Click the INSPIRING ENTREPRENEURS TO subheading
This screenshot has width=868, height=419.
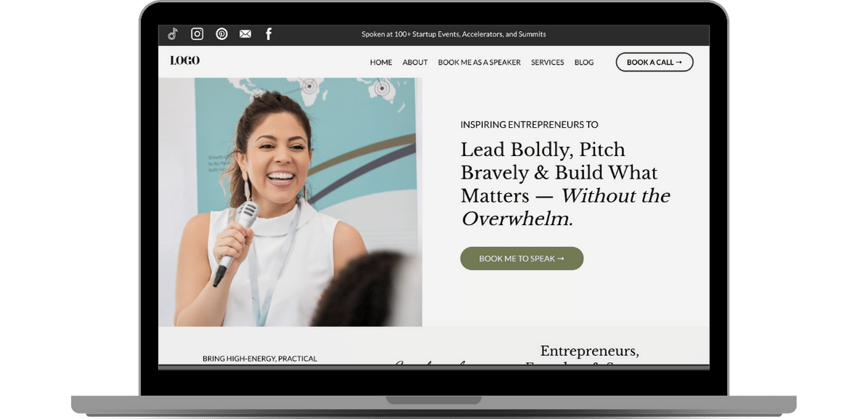coord(530,125)
